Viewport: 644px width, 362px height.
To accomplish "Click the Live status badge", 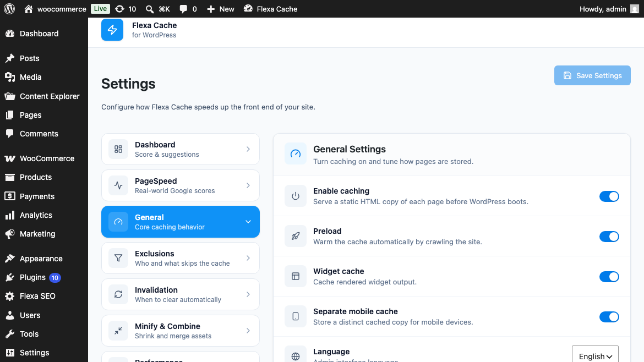I will click(100, 9).
